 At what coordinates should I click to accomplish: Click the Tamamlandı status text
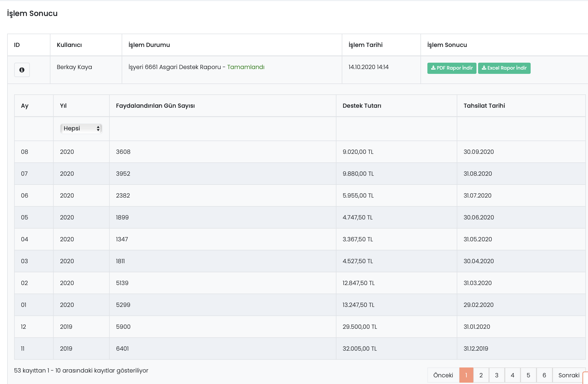coord(246,67)
